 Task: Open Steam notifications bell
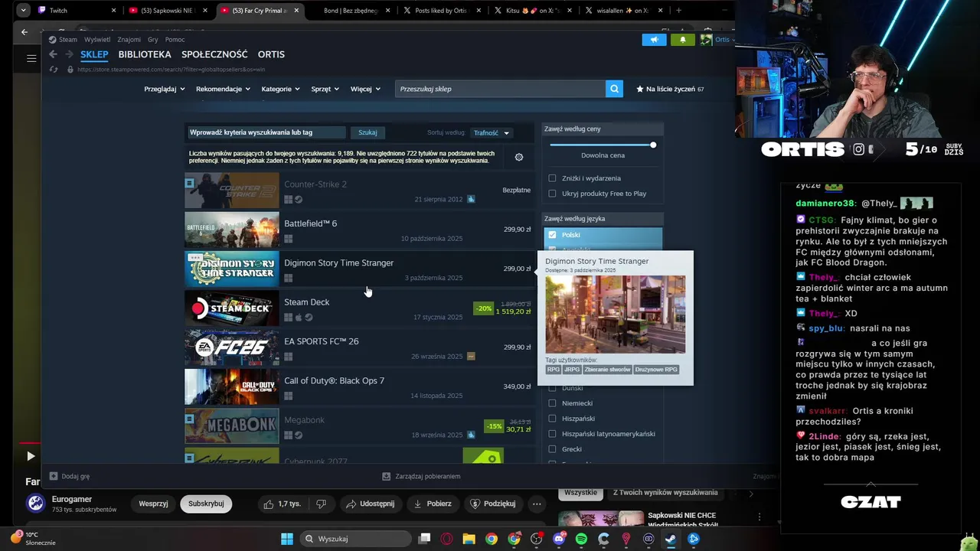click(682, 40)
